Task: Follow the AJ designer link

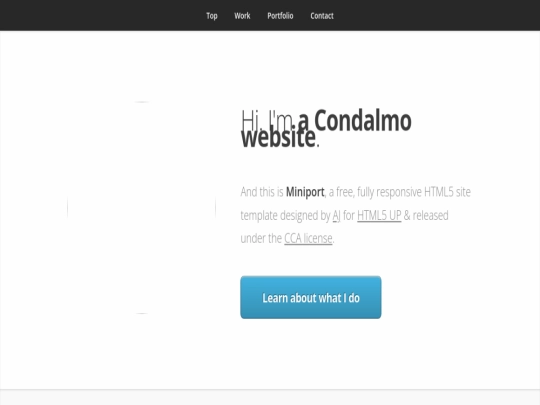Action: pyautogui.click(x=336, y=216)
